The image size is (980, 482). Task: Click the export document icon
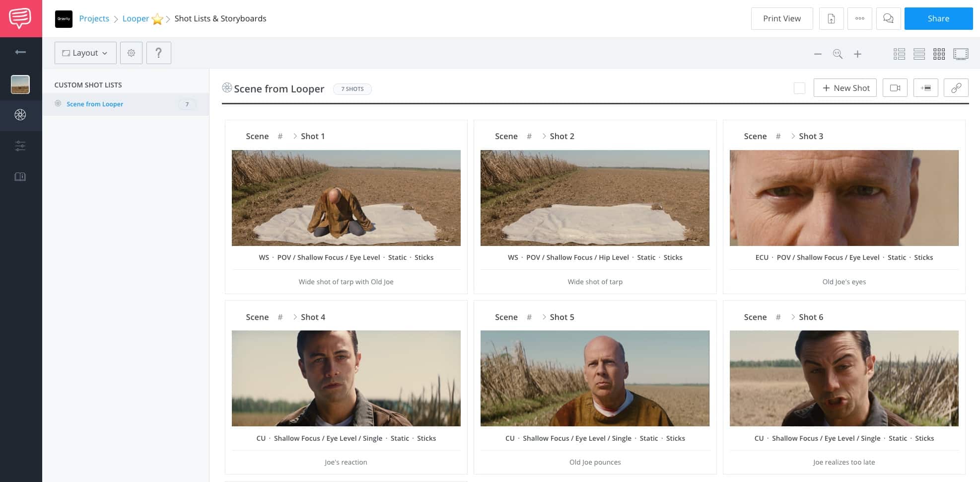point(831,18)
